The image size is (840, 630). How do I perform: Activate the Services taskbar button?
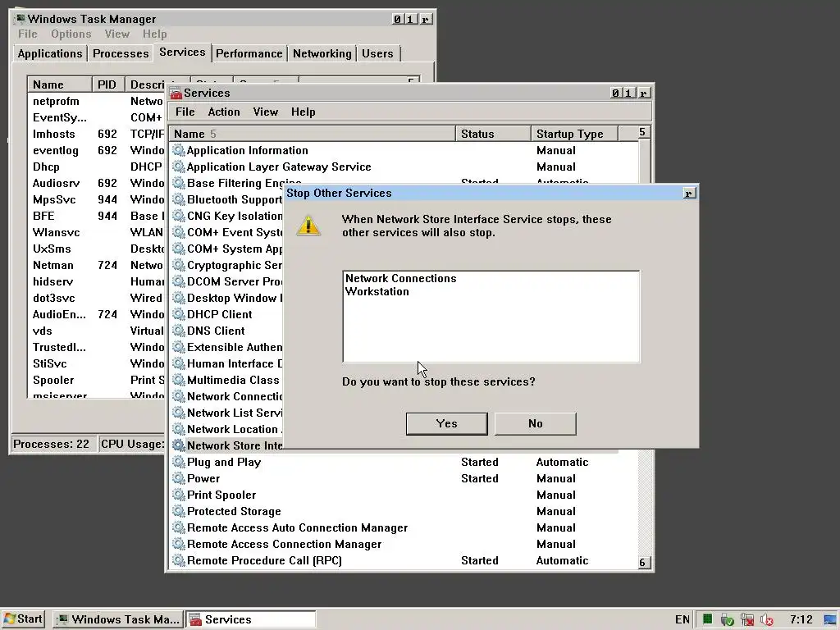pos(251,619)
